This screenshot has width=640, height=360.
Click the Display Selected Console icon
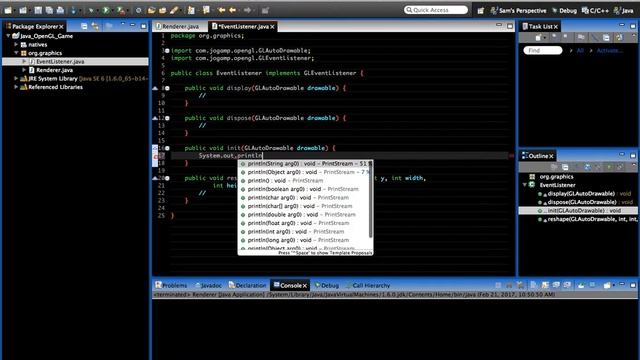pos(593,285)
